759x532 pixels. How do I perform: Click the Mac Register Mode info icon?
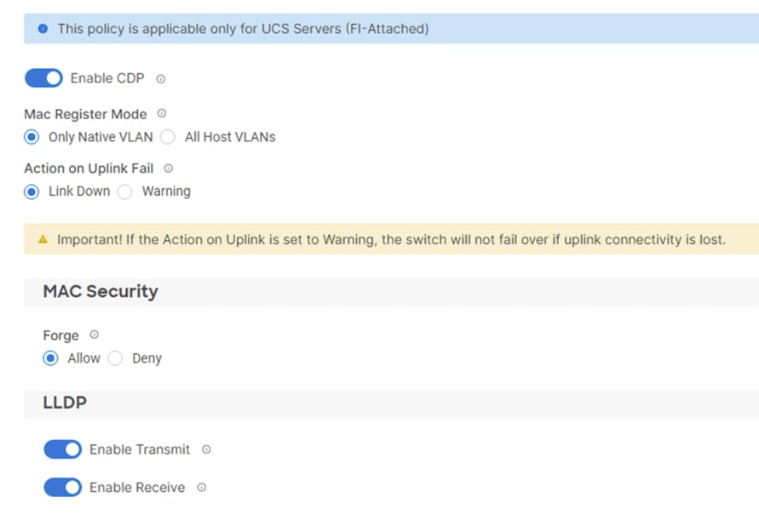coord(162,113)
